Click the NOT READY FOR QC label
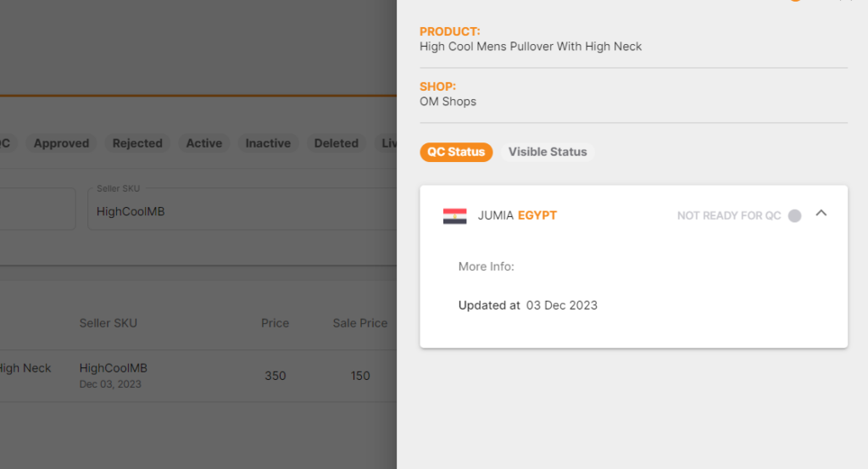Viewport: 868px width, 469px height. (729, 216)
